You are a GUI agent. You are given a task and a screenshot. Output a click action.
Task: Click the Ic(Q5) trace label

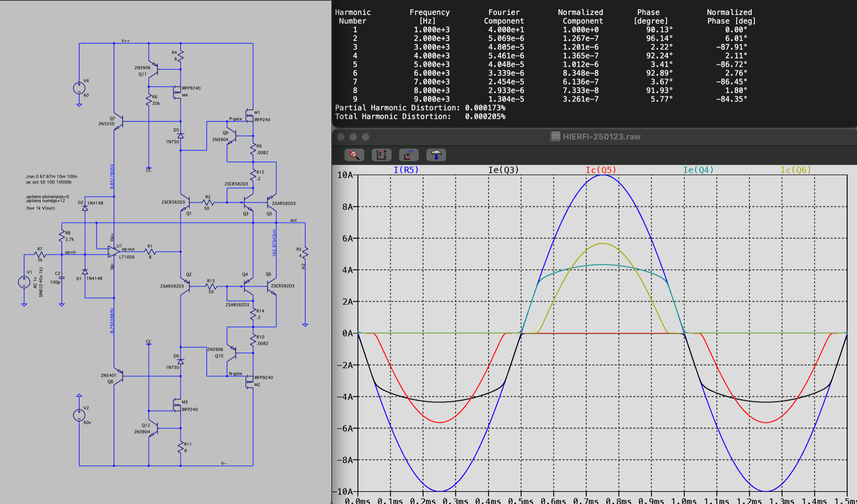[600, 170]
